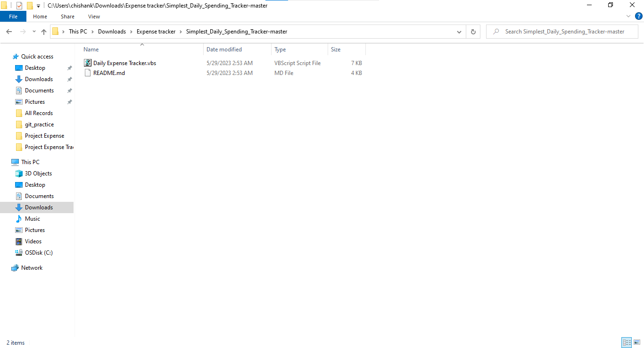Open the View ribbon tab
Image resolution: width=644 pixels, height=348 pixels.
pos(93,16)
